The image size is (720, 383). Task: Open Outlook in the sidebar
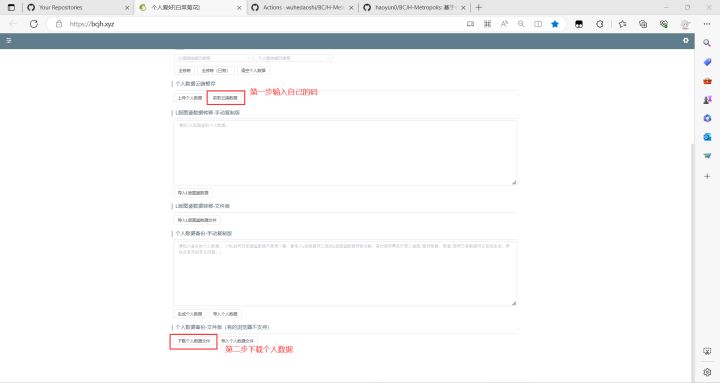pyautogui.click(x=707, y=137)
